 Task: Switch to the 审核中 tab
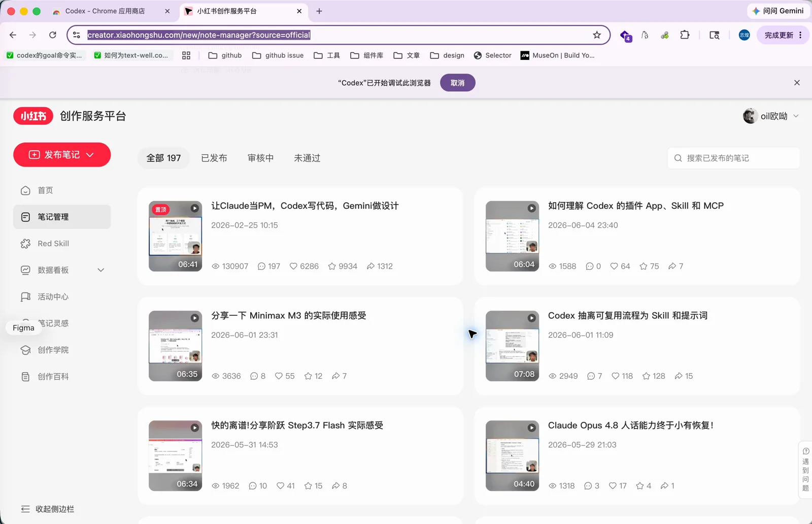tap(261, 158)
